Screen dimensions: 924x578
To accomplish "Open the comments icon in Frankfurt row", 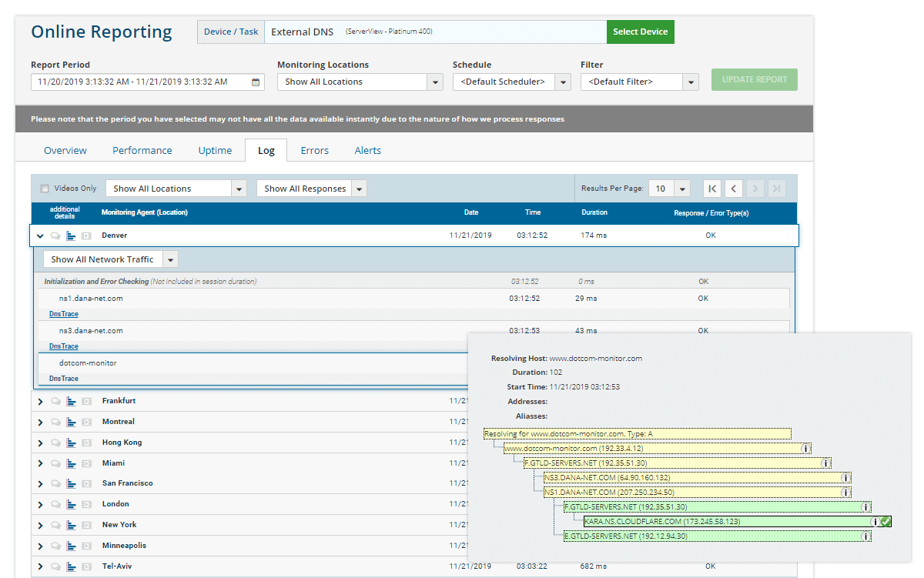I will (x=55, y=401).
